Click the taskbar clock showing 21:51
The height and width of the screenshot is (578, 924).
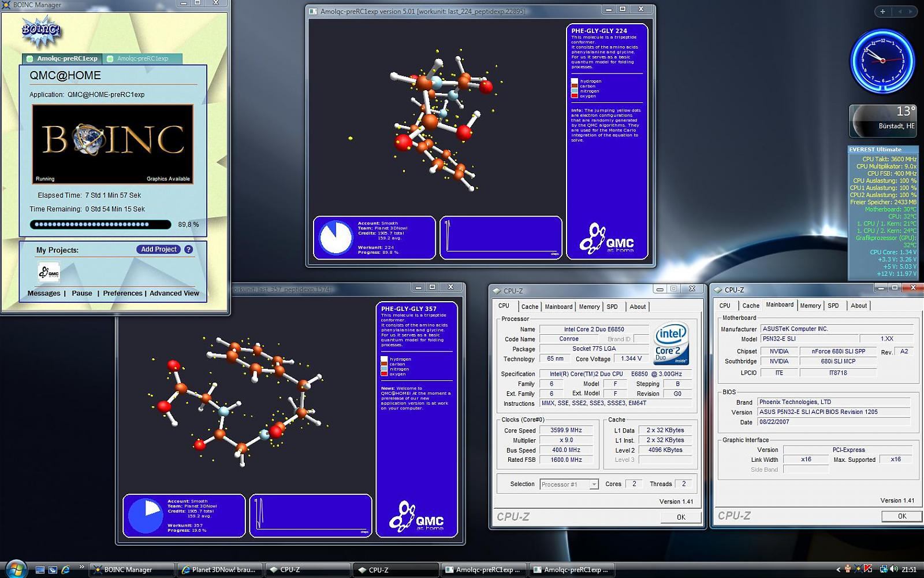tap(909, 569)
